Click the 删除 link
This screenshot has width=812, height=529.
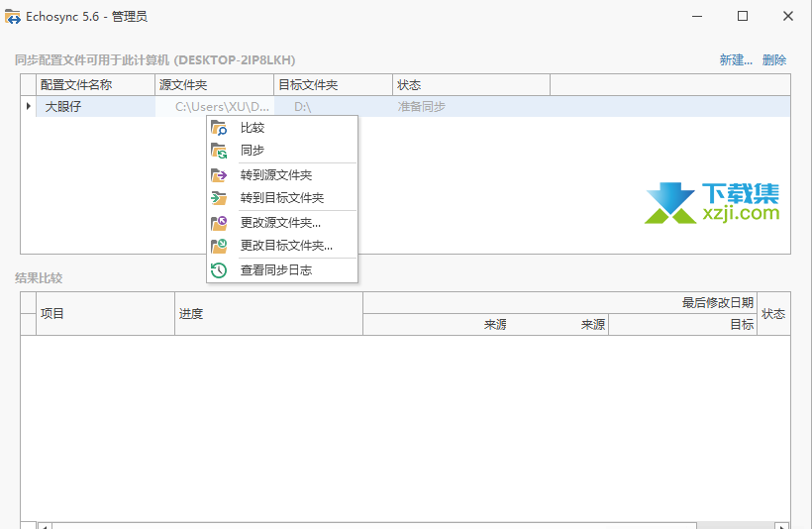pos(774,60)
